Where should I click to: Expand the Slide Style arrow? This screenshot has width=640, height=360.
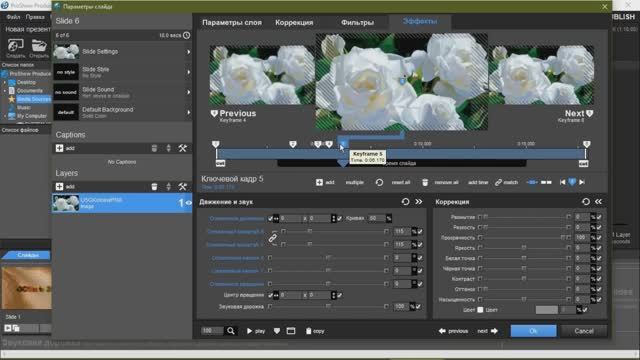tap(189, 72)
